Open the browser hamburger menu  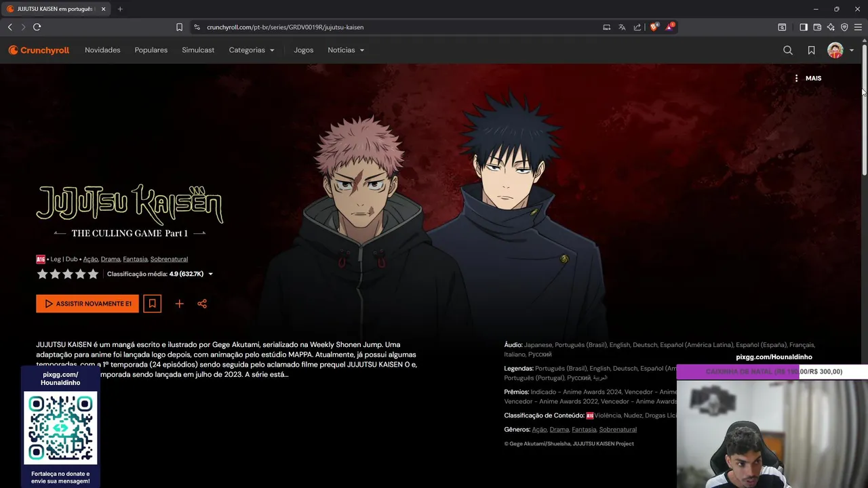(x=858, y=27)
